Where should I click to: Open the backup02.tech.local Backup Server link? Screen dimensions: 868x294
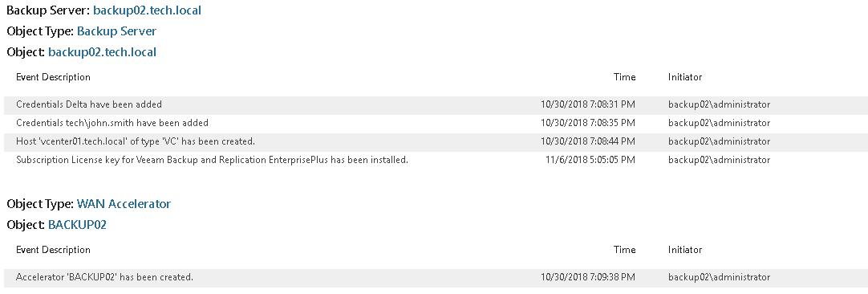(148, 10)
